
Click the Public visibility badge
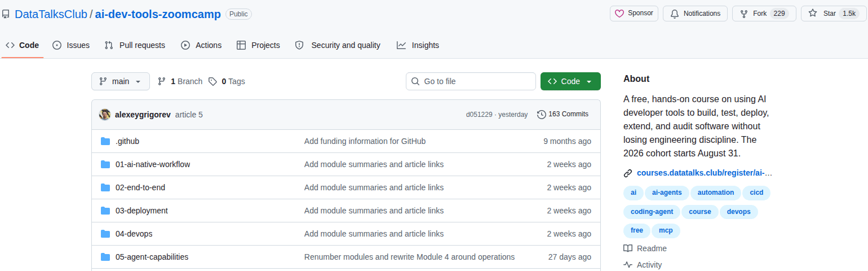(x=238, y=14)
